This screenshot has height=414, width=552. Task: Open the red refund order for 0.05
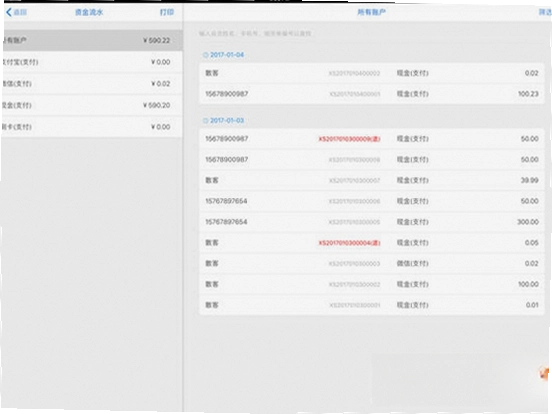coord(372,243)
